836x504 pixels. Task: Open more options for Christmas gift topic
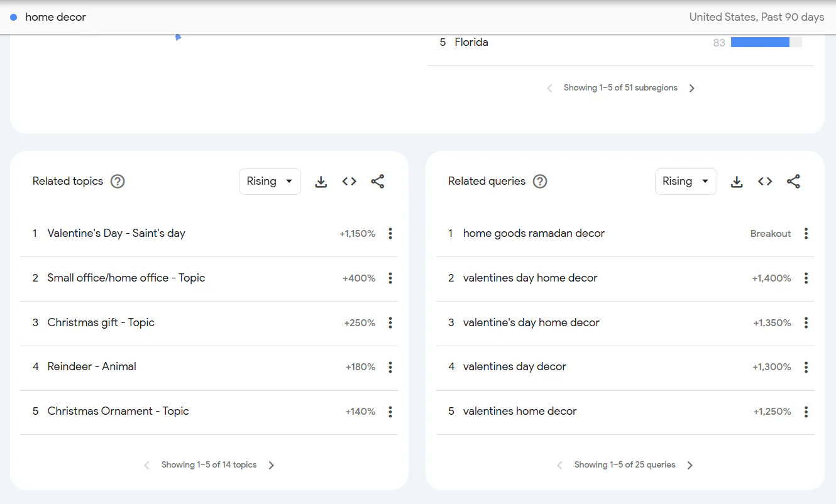tap(390, 323)
